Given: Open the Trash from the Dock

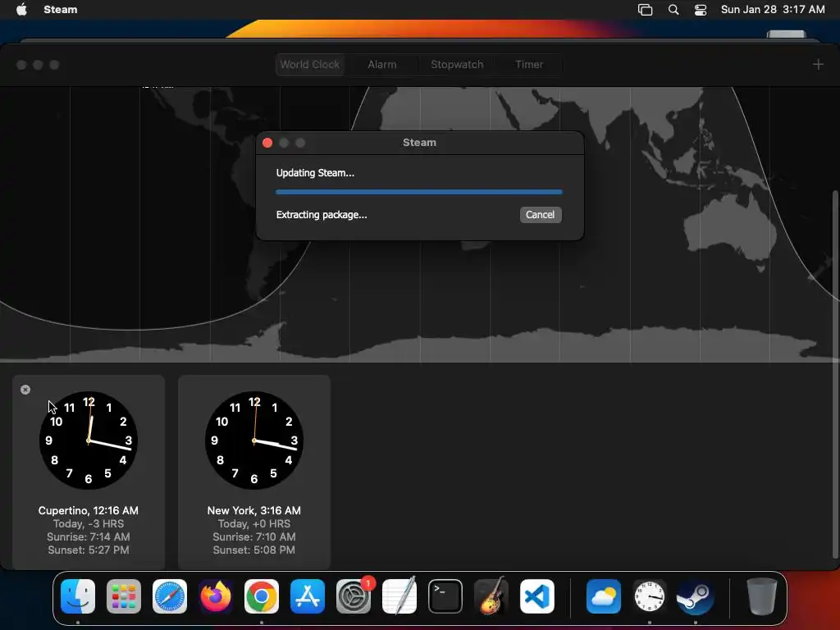Looking at the screenshot, I should [761, 596].
